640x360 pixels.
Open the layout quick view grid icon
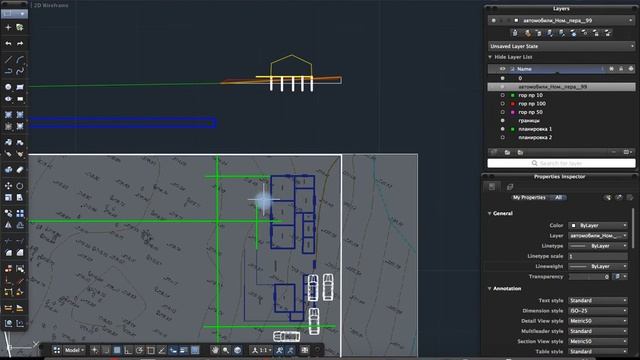pos(57,350)
